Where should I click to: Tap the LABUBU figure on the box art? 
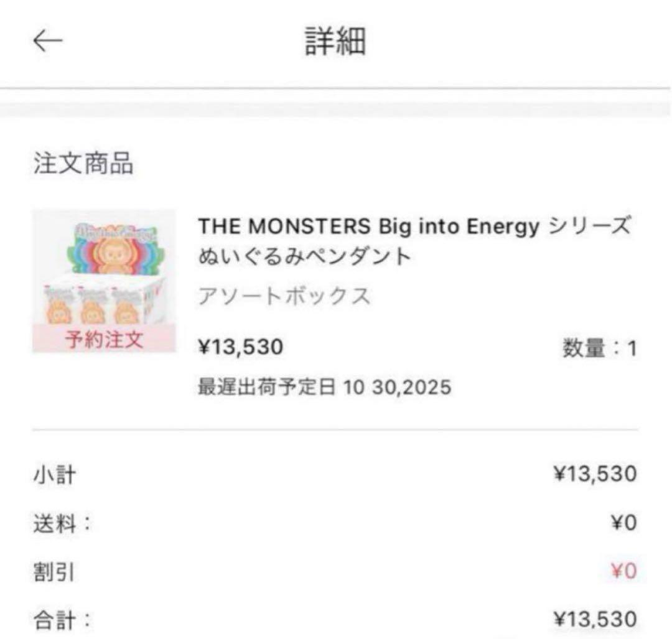coord(115,252)
